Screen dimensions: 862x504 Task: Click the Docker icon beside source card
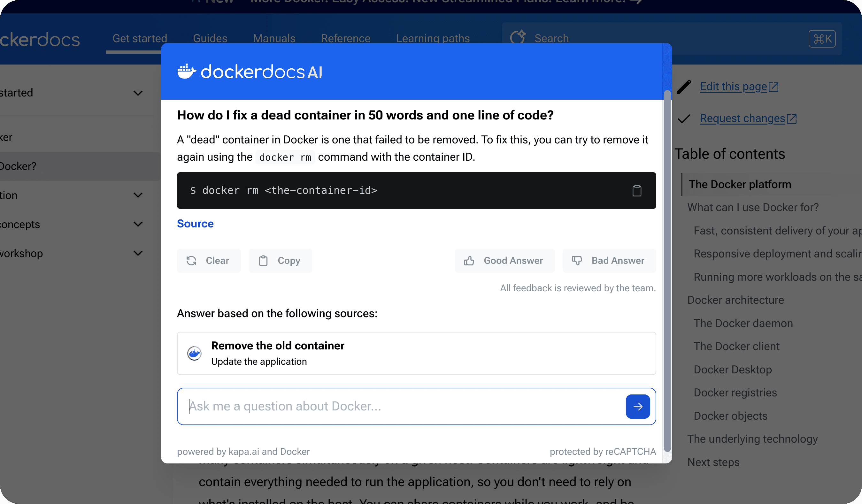coord(194,353)
